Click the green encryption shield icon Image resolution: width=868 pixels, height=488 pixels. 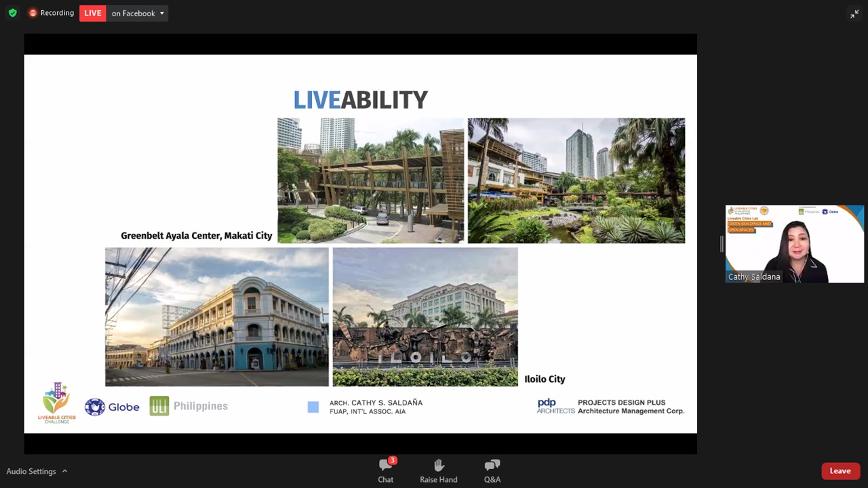(x=12, y=13)
